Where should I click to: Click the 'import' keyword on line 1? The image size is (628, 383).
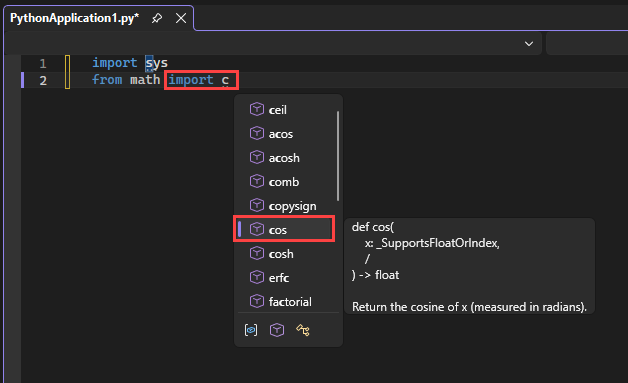[115, 63]
